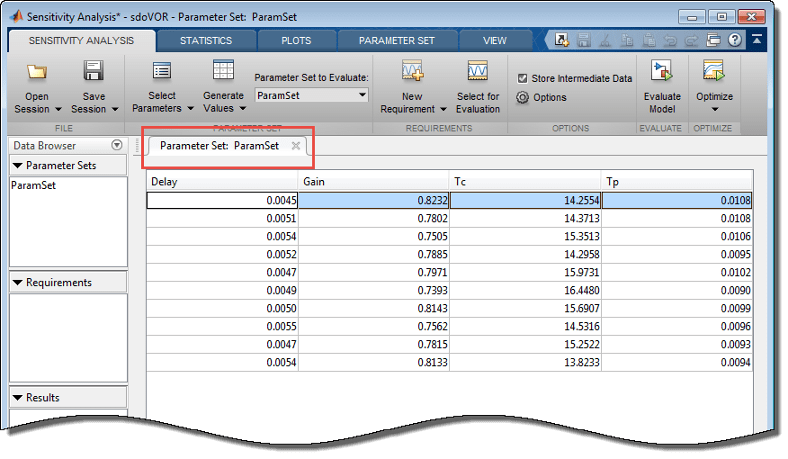Switch to the Parameter Set ribbon tab

click(397, 41)
